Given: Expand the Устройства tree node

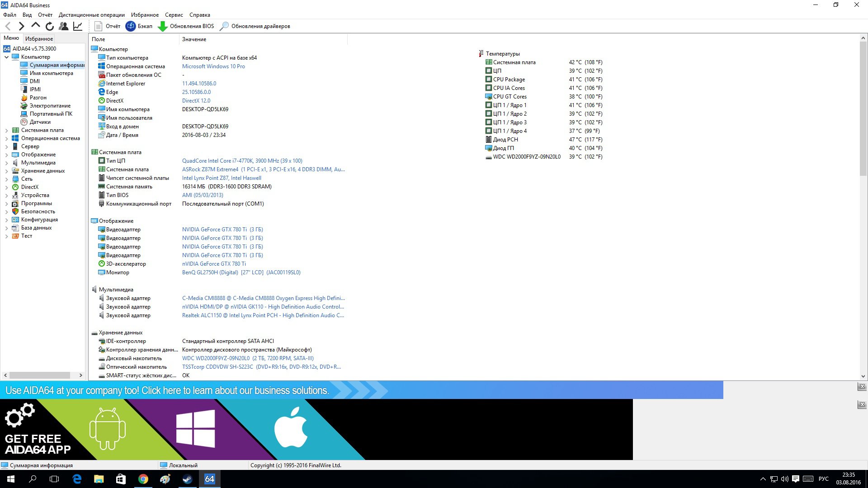Looking at the screenshot, I should (x=6, y=195).
